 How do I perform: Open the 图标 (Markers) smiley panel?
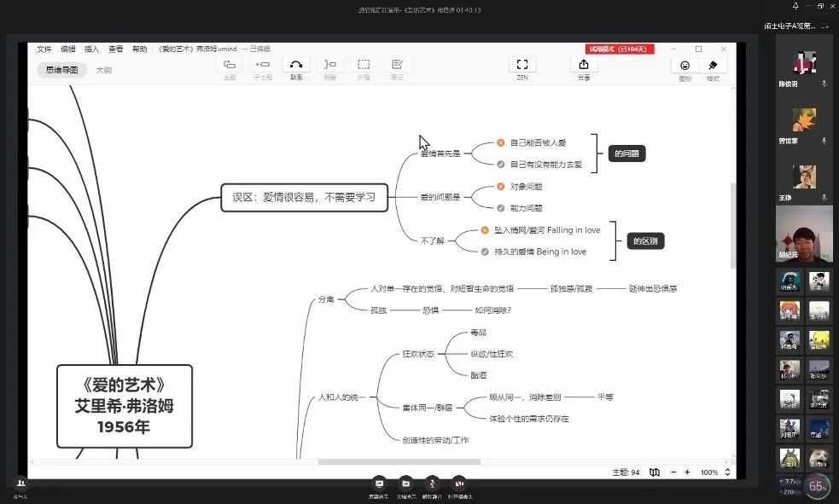pyautogui.click(x=685, y=67)
